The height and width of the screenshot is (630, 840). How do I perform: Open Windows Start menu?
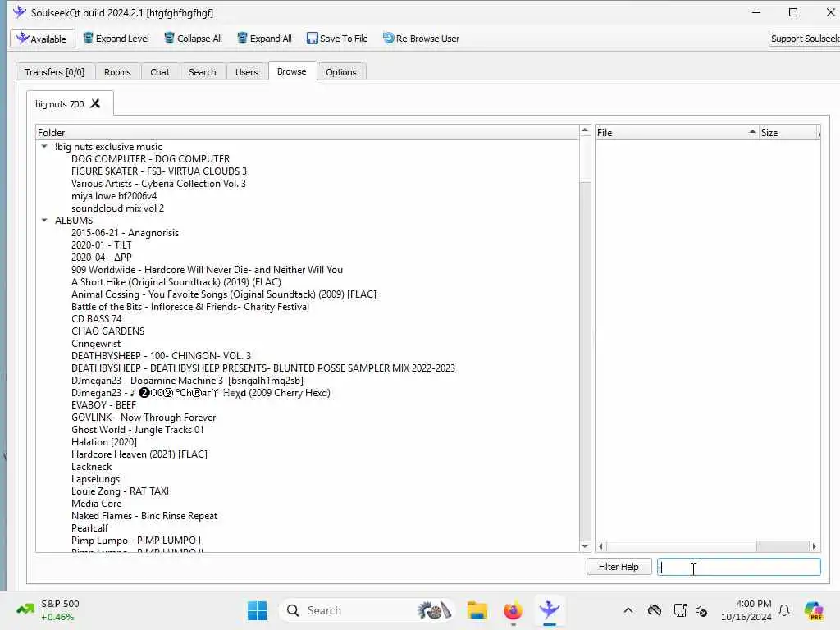tap(257, 610)
